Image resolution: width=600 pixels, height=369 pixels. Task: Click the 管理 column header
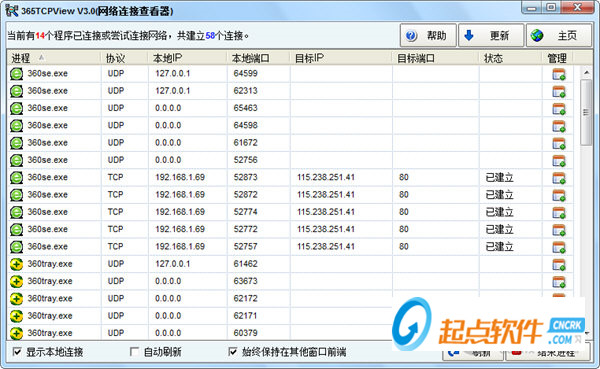558,58
